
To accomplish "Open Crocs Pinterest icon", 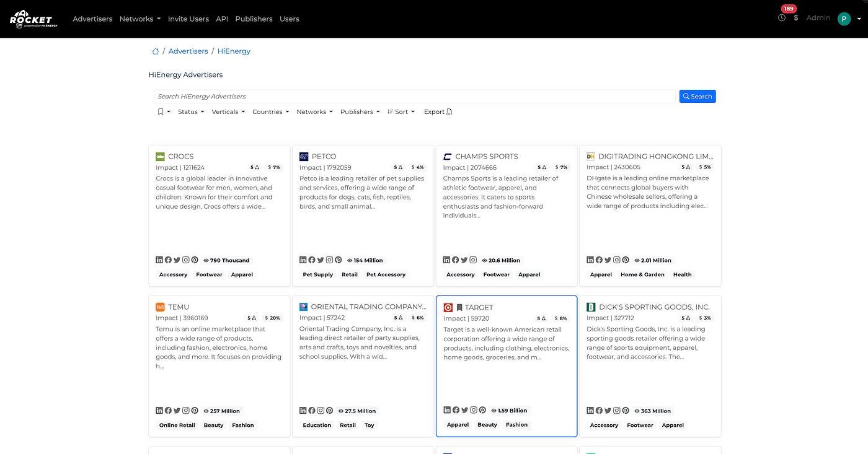I will pyautogui.click(x=195, y=260).
